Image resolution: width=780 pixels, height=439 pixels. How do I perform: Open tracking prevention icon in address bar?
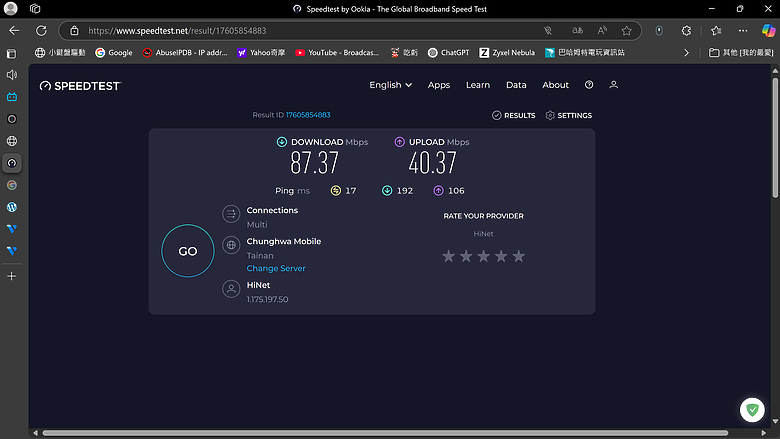(x=548, y=31)
